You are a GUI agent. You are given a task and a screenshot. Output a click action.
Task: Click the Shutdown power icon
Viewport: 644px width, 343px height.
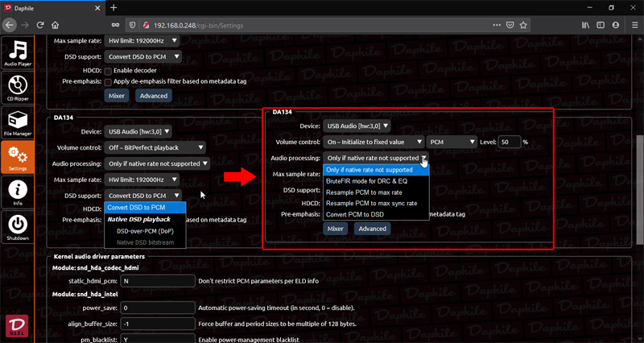pyautogui.click(x=17, y=227)
